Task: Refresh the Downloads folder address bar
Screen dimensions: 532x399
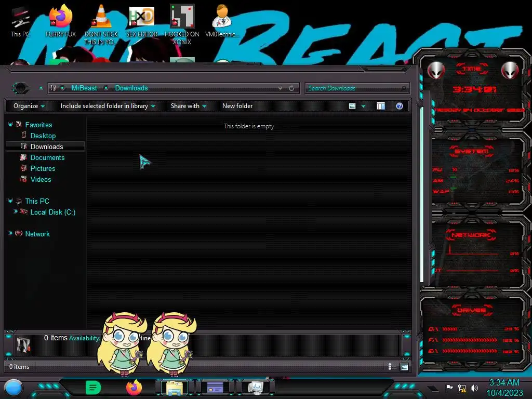Action: point(291,88)
